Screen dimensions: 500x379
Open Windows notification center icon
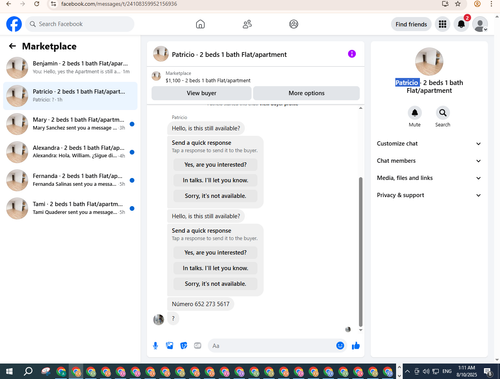point(488,371)
